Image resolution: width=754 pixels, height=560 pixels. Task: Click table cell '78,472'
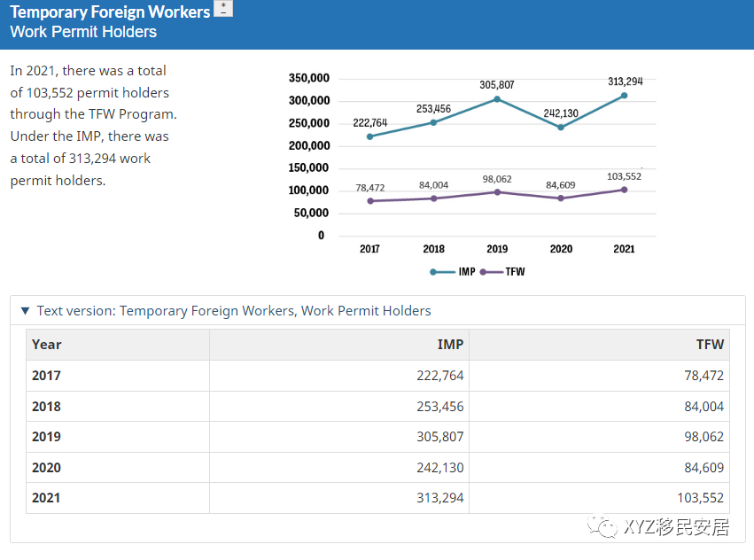tap(599, 376)
